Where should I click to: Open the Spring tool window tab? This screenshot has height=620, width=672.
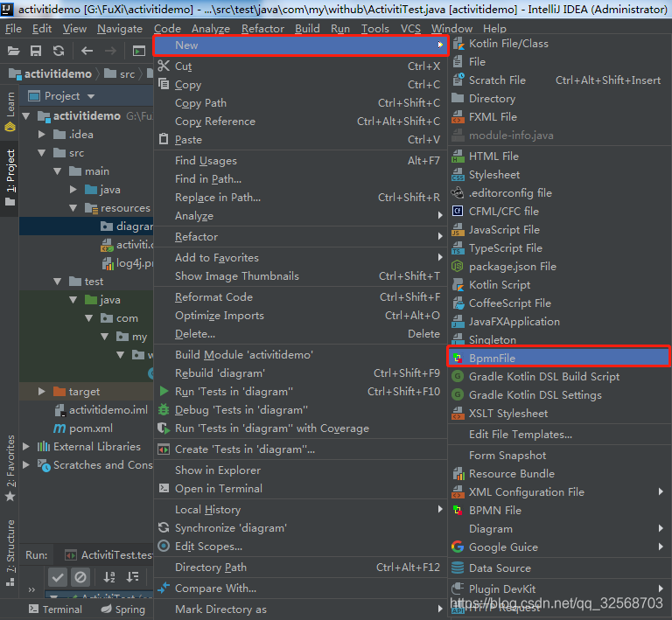tap(123, 610)
